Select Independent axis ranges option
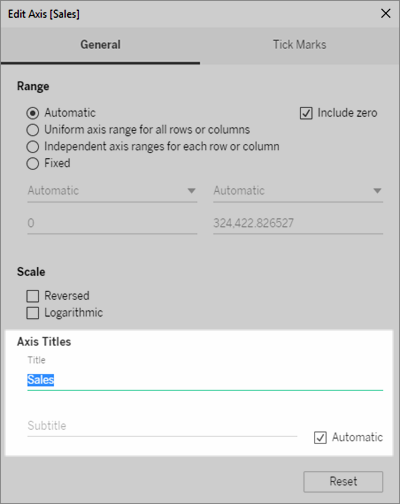Image resolution: width=400 pixels, height=504 pixels. point(33,147)
